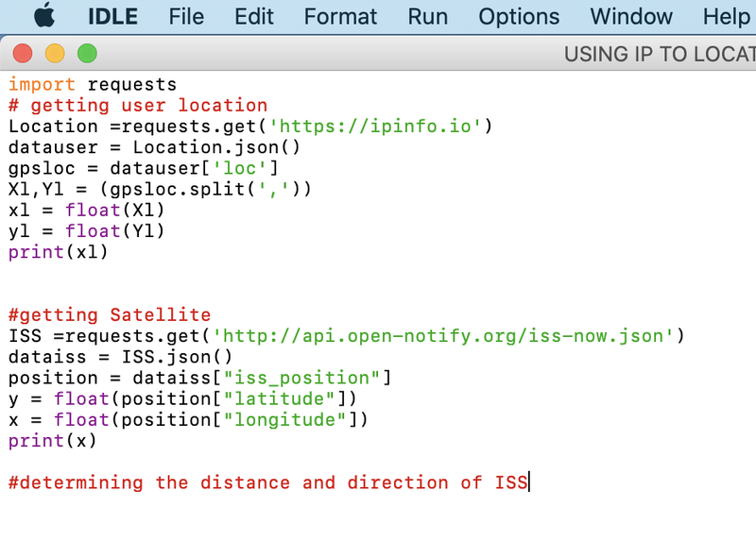
Task: Open the Run menu
Action: point(427,16)
